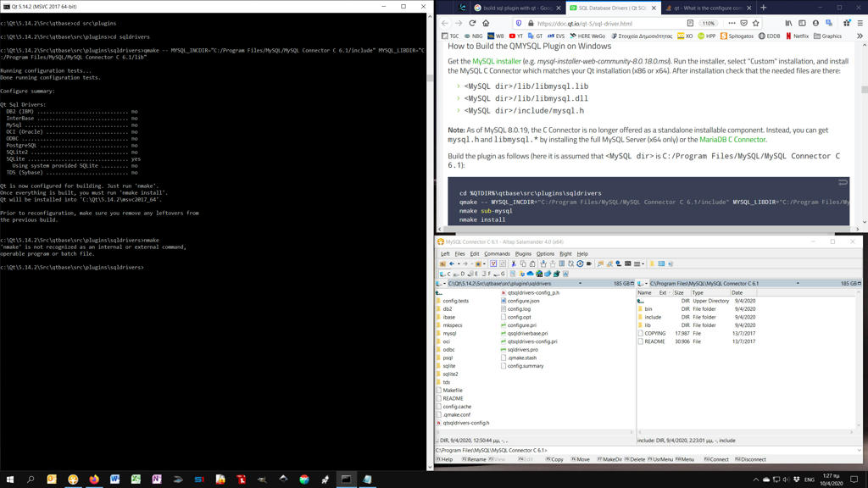
Task: Click MakeDir button in Salamander bottom bar
Action: pyautogui.click(x=609, y=459)
